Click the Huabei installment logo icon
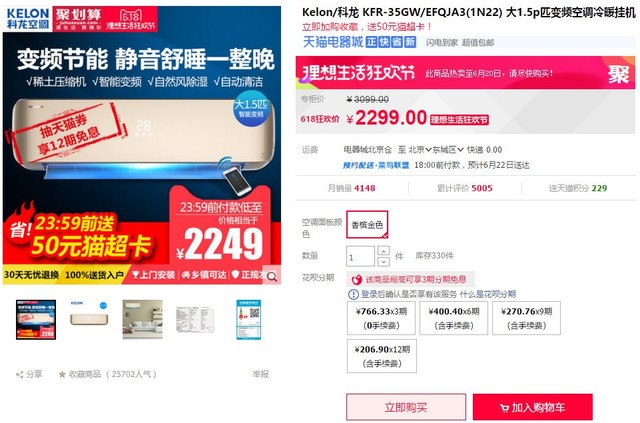The width and height of the screenshot is (640, 423). click(x=356, y=280)
